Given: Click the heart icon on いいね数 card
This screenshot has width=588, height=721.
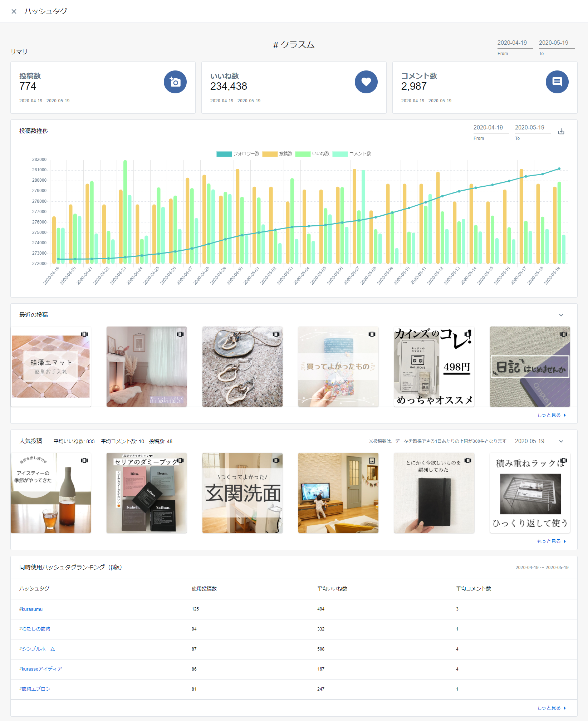Looking at the screenshot, I should (366, 82).
